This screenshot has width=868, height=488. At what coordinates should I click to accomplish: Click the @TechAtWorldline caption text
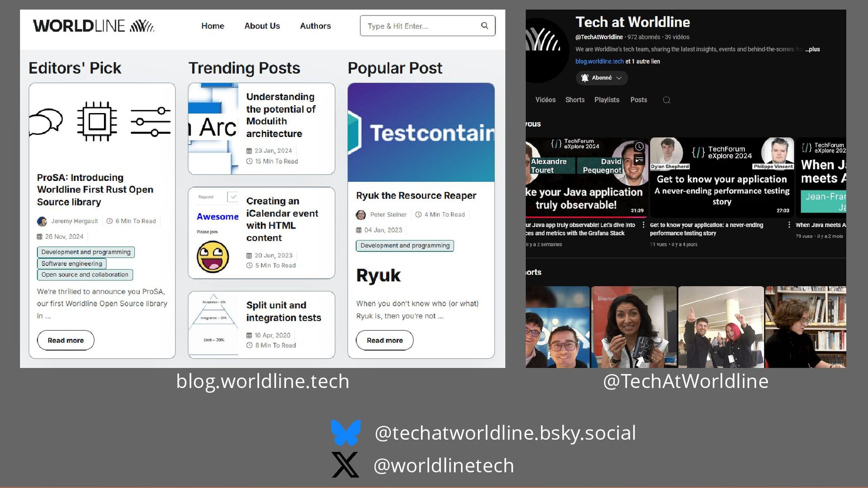click(686, 381)
